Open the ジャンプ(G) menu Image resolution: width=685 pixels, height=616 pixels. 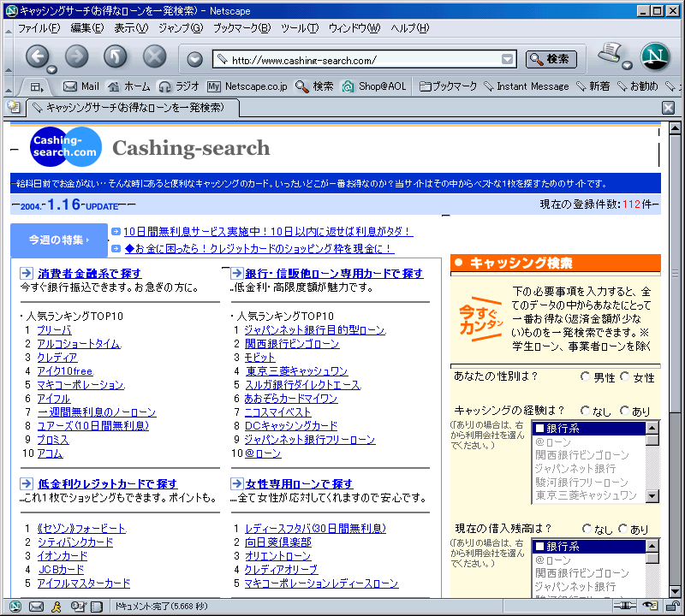(x=181, y=28)
